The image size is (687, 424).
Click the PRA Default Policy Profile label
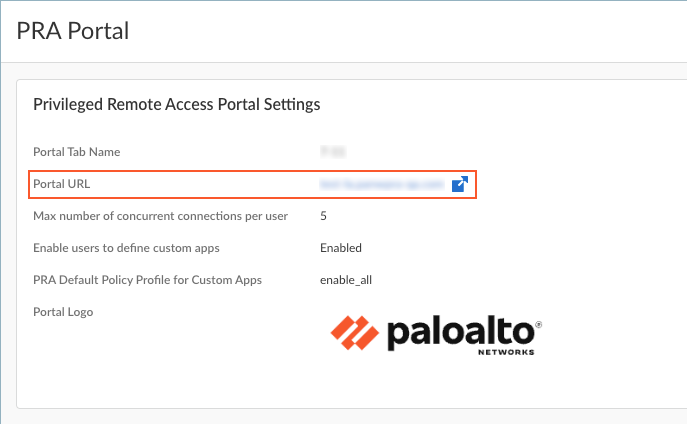coord(147,280)
